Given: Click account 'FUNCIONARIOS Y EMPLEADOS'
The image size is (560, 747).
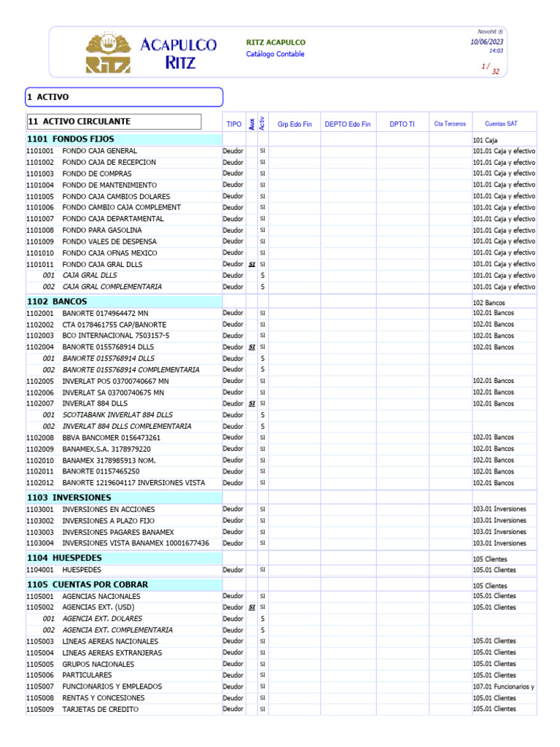Looking at the screenshot, I should point(112,687).
